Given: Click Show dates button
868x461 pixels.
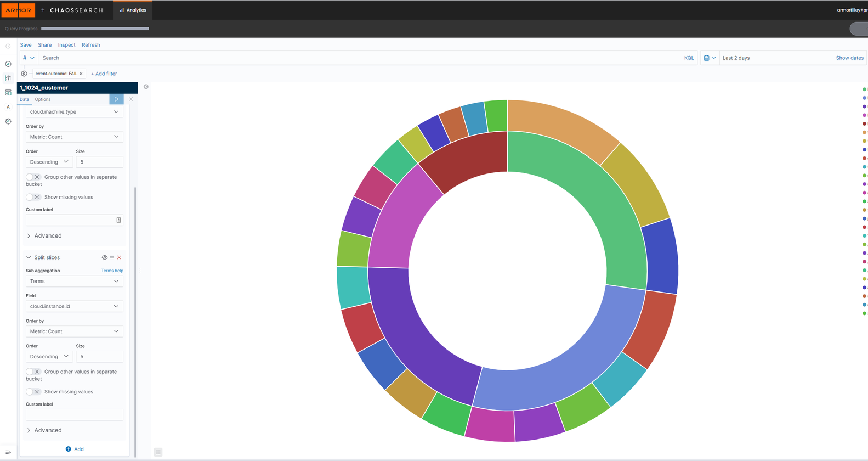Looking at the screenshot, I should tap(849, 58).
